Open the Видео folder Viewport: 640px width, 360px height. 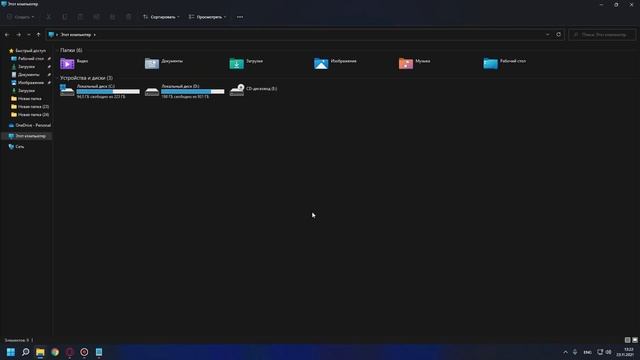tap(74, 63)
